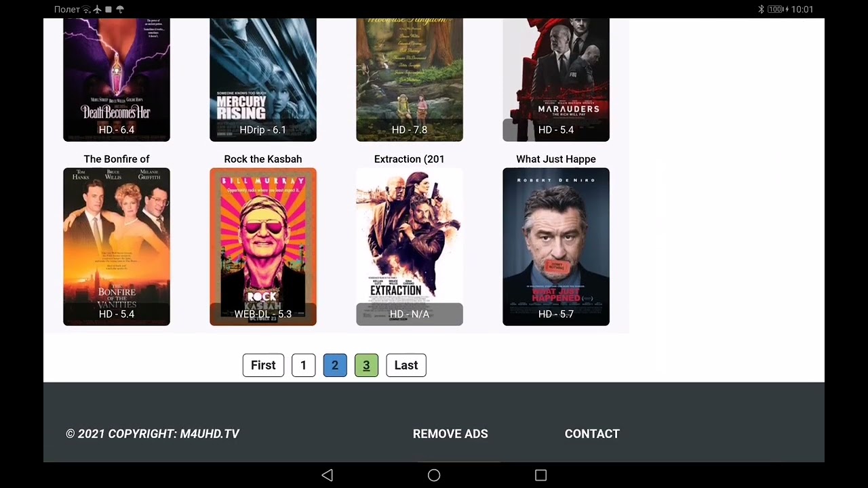Open the What Just Happened poster

pyautogui.click(x=556, y=247)
